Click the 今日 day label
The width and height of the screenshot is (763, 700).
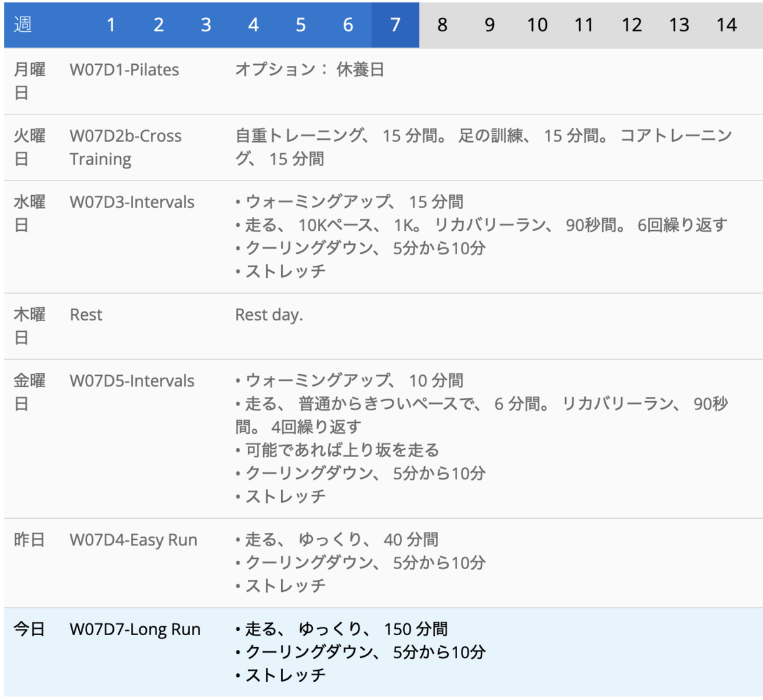pyautogui.click(x=29, y=629)
